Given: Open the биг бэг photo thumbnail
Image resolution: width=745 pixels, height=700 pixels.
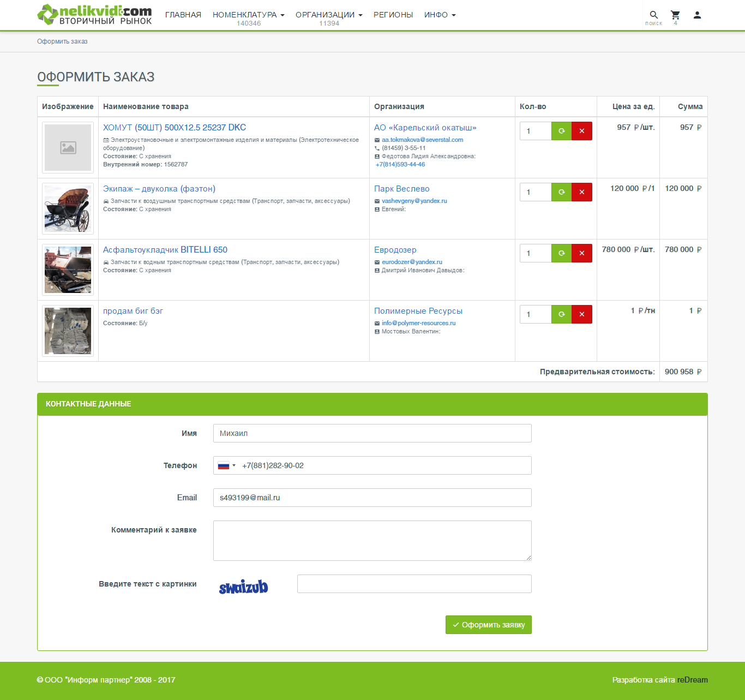Looking at the screenshot, I should point(68,331).
